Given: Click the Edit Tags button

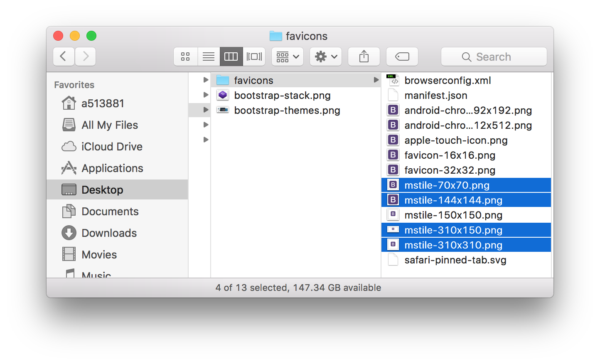Looking at the screenshot, I should [402, 57].
